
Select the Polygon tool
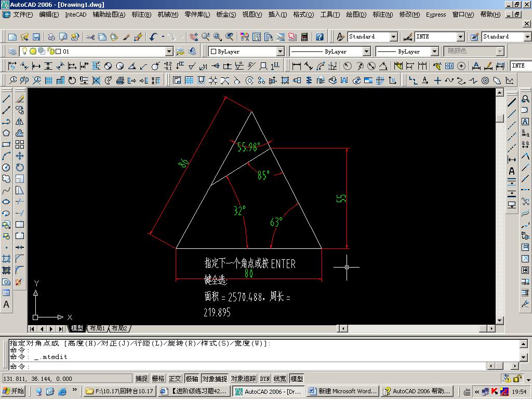click(6, 133)
